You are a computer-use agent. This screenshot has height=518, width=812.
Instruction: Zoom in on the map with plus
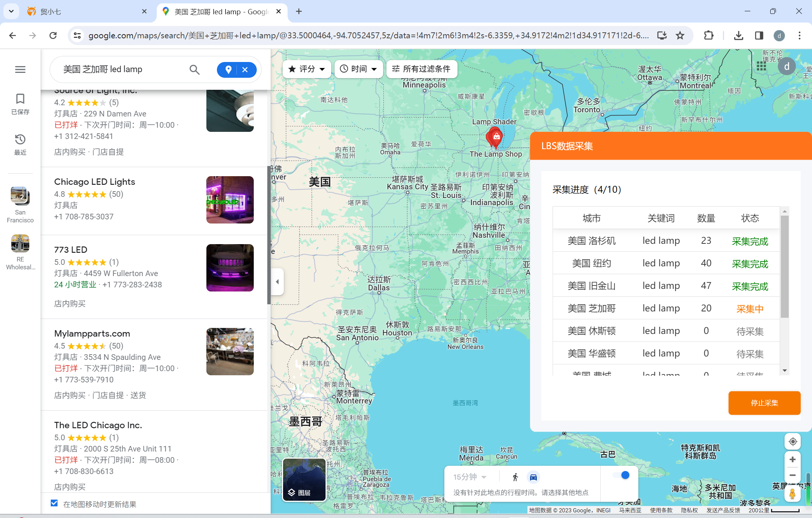click(792, 459)
